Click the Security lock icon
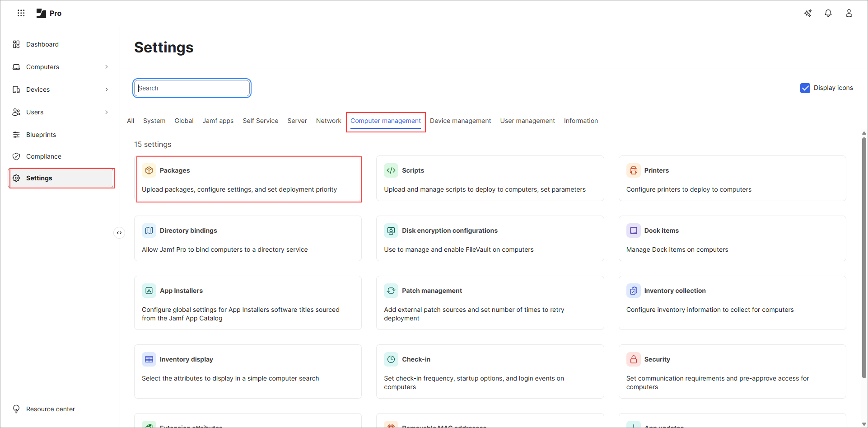 634,359
